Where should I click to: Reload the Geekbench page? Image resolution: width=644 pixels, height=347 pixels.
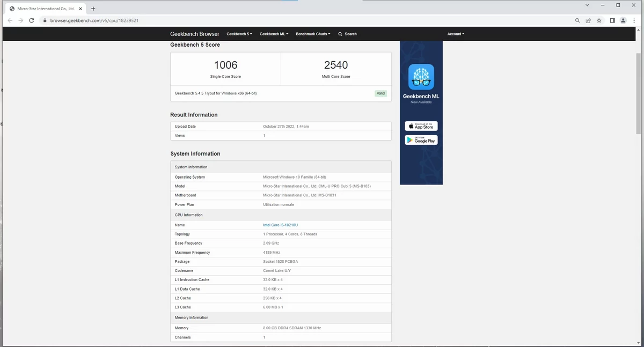[32, 20]
